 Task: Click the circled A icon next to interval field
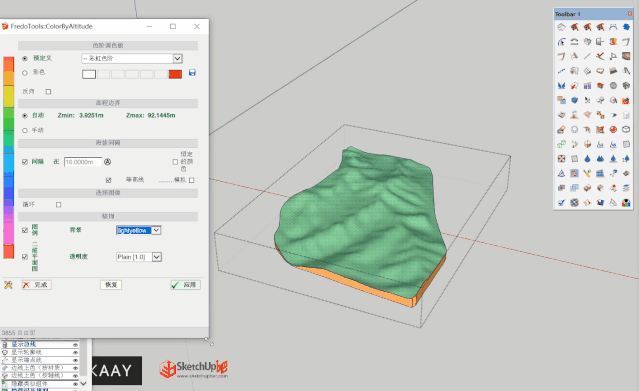coord(108,162)
